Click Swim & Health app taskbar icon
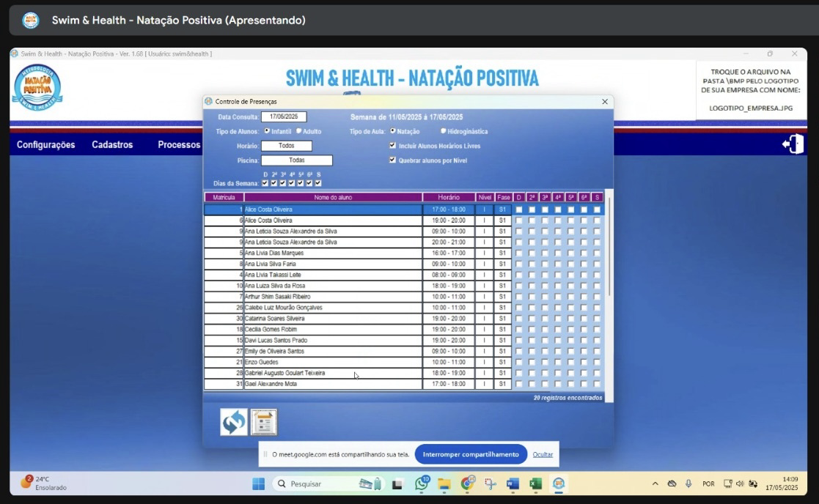Viewport: 819px width, 504px height. click(x=559, y=483)
